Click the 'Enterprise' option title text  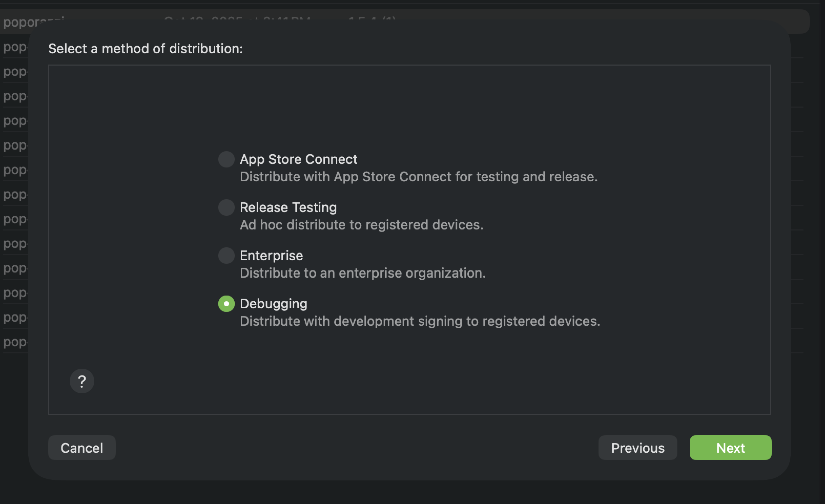[271, 256]
